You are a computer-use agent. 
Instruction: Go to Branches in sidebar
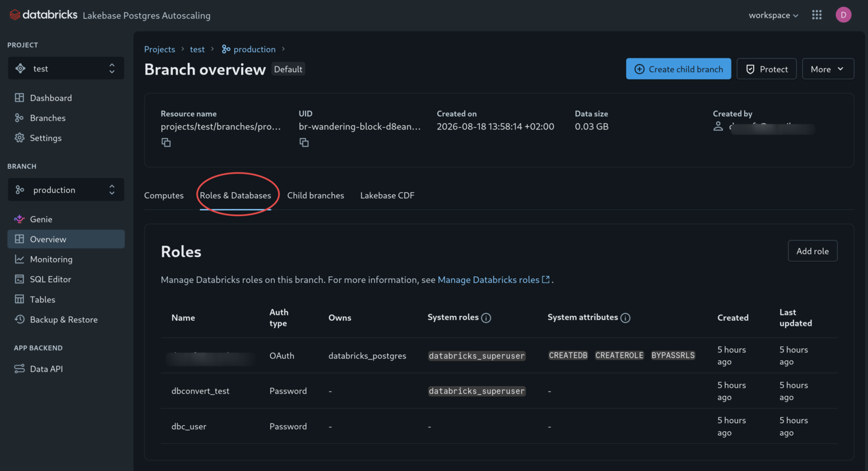tap(66, 118)
